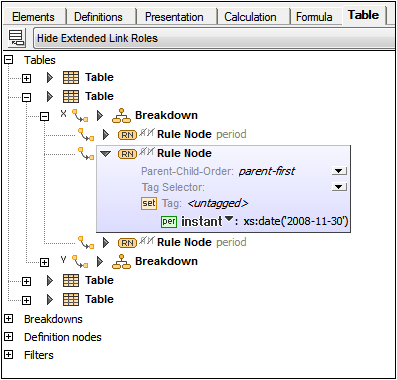Click RN badge of first period Rule Node
The width and height of the screenshot is (397, 380).
pyautogui.click(x=127, y=135)
